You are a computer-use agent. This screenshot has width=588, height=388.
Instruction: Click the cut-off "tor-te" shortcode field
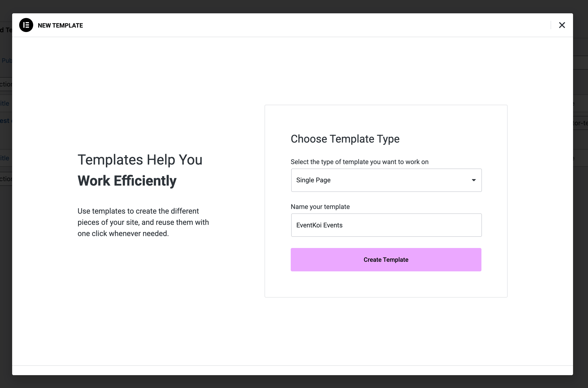[580, 123]
